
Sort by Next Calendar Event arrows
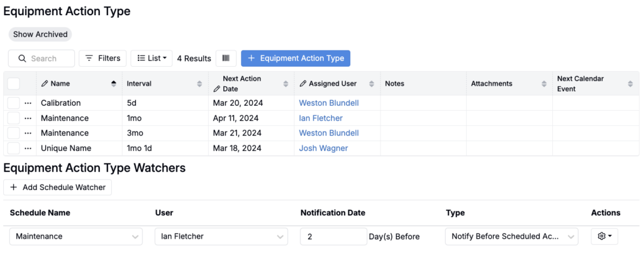tap(630, 84)
